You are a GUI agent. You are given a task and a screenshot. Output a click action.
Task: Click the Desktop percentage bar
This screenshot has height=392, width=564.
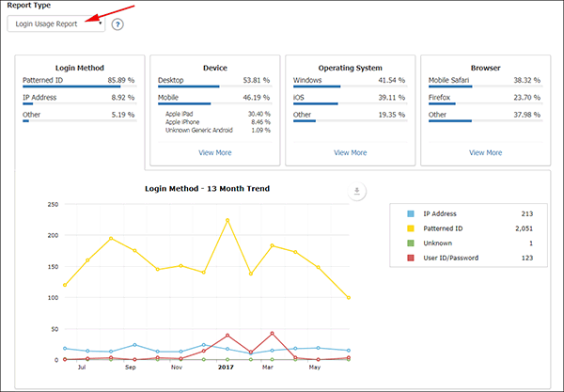[214, 86]
